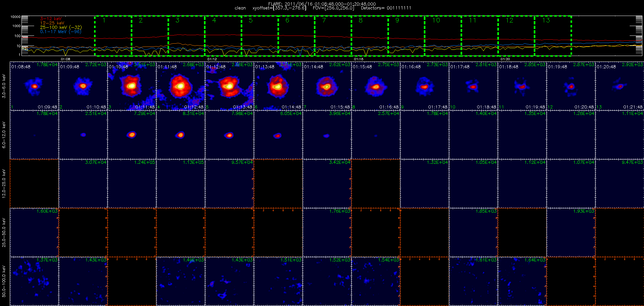Open the 50-100 keV image with peak 1.49E+03
The width and height of the screenshot is (644, 306).
coord(181,281)
